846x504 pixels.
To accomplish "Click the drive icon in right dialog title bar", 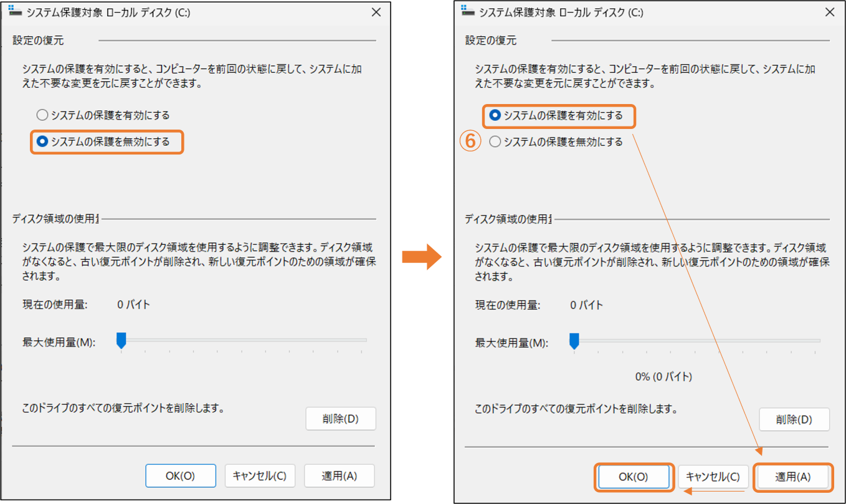I will 468,11.
